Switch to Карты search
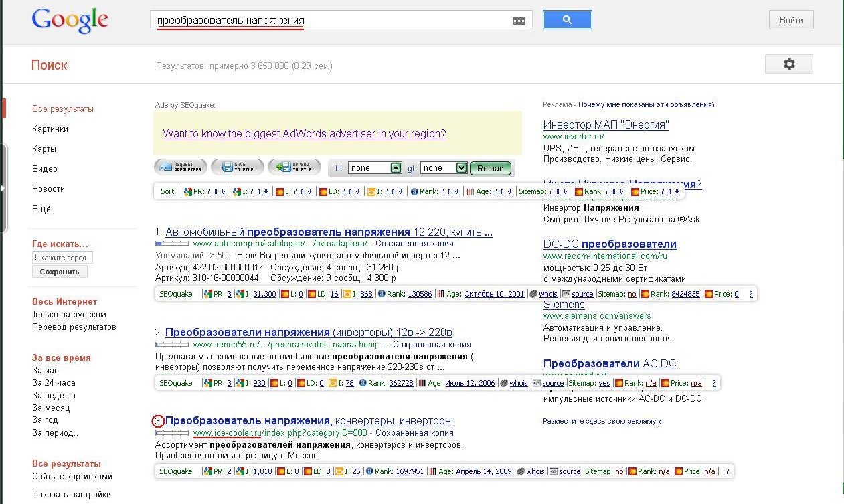The width and height of the screenshot is (844, 504). (44, 149)
